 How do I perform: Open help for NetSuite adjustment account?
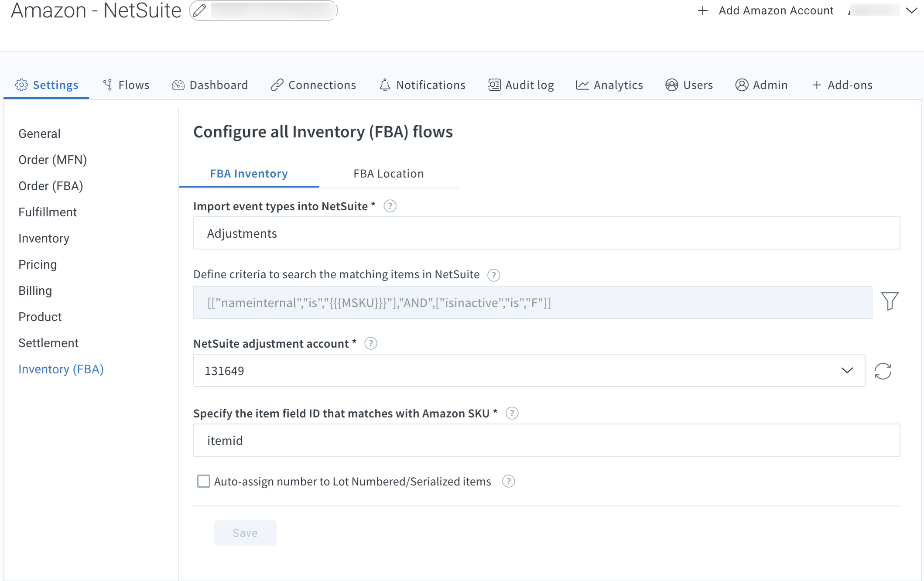point(371,344)
